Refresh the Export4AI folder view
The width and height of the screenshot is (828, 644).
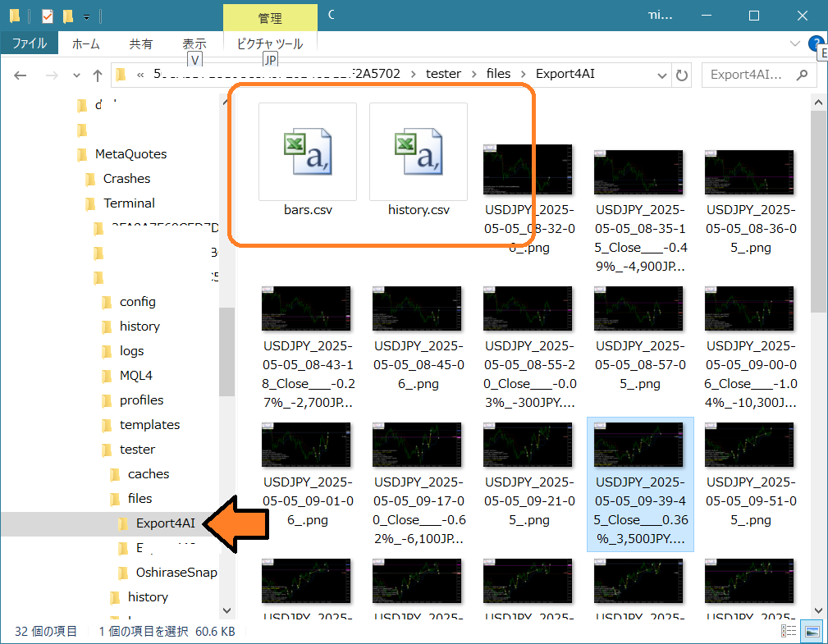click(x=682, y=75)
